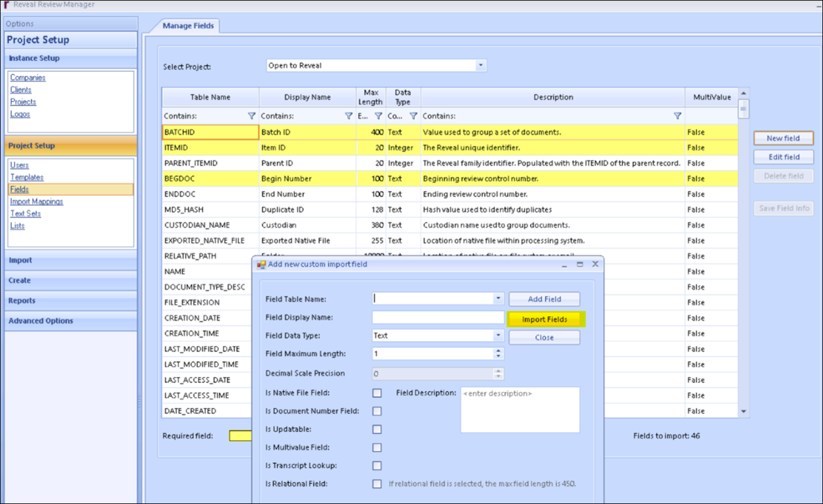Decrease Field Maximum Length value
This screenshot has height=504, width=823.
(x=499, y=357)
